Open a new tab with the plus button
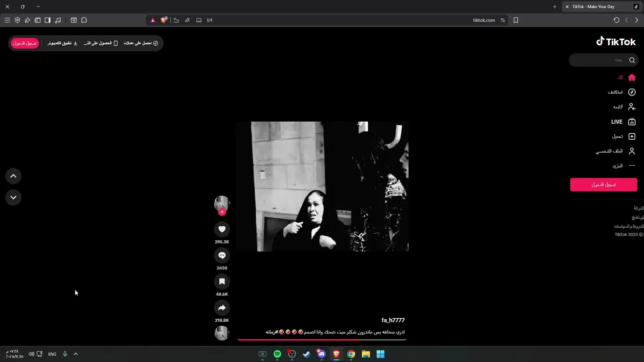The image size is (644, 362). click(554, 7)
